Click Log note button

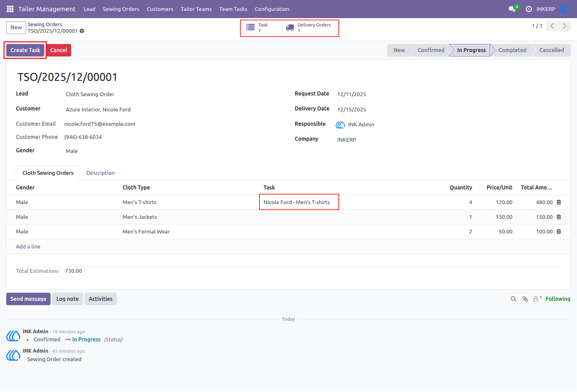67,299
